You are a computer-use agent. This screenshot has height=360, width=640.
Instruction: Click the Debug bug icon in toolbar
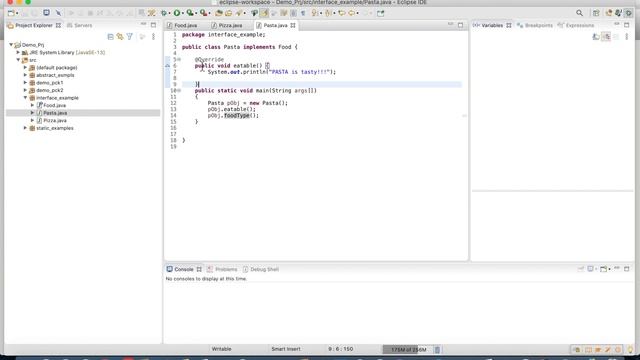[164, 13]
